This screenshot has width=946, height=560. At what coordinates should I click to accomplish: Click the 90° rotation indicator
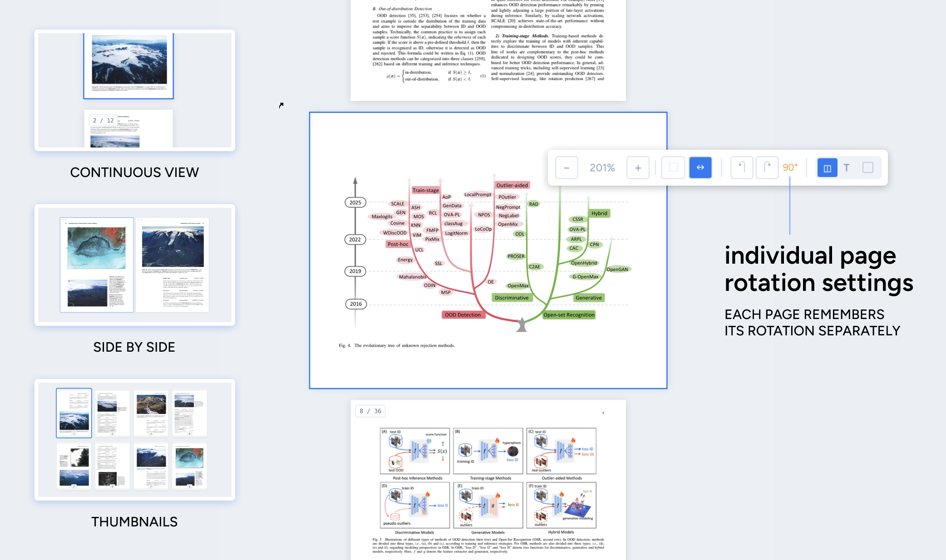point(790,168)
